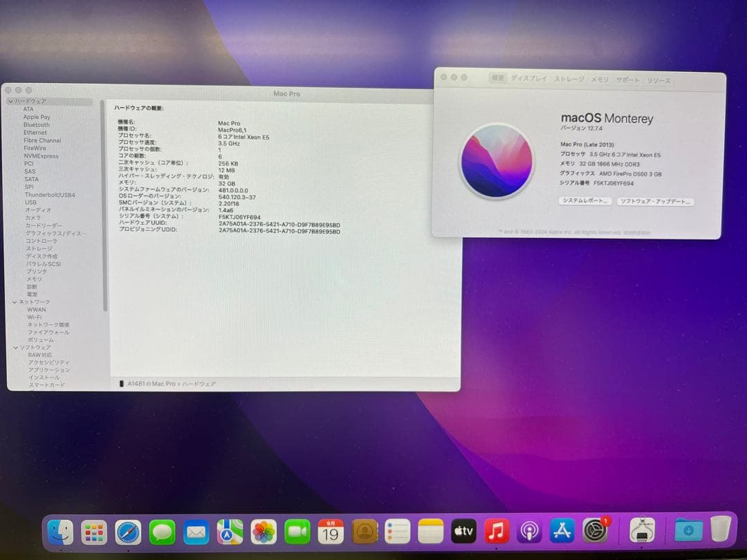
Task: Collapse the ネットワーク section
Action: pyautogui.click(x=15, y=301)
